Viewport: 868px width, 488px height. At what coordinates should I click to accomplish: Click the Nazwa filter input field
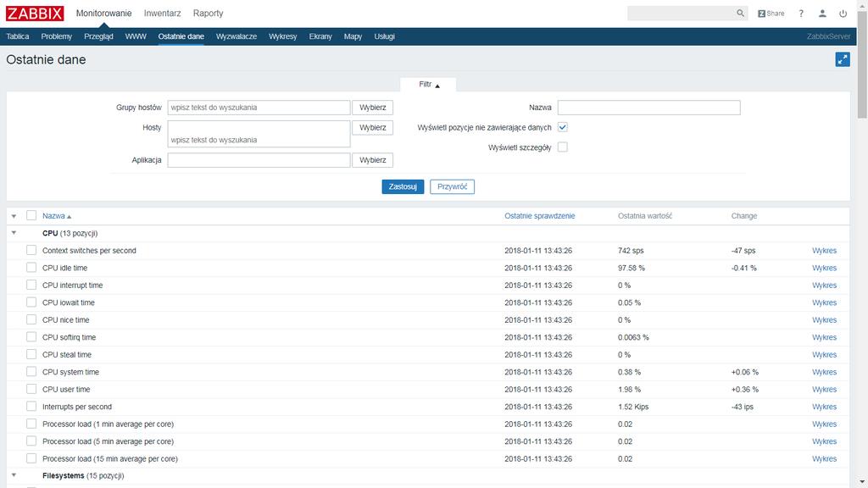648,108
